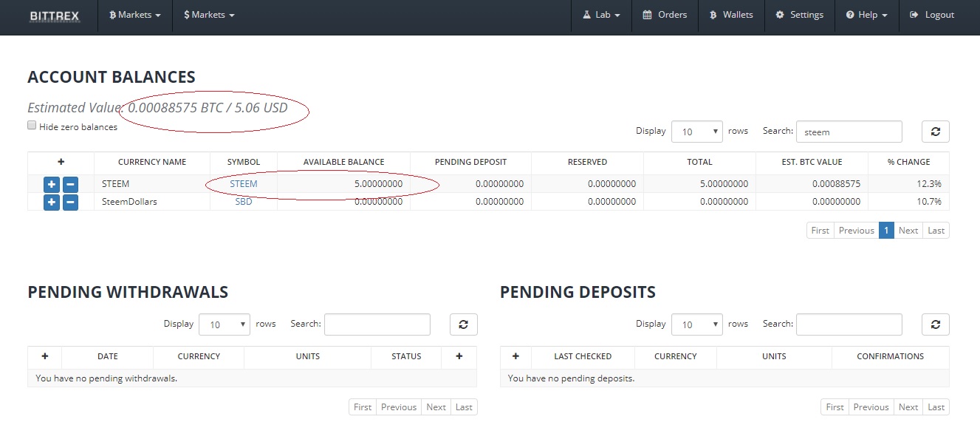Viewport: 980px width, 425px height.
Task: Click Next in withdrawals pagination
Action: coord(436,407)
